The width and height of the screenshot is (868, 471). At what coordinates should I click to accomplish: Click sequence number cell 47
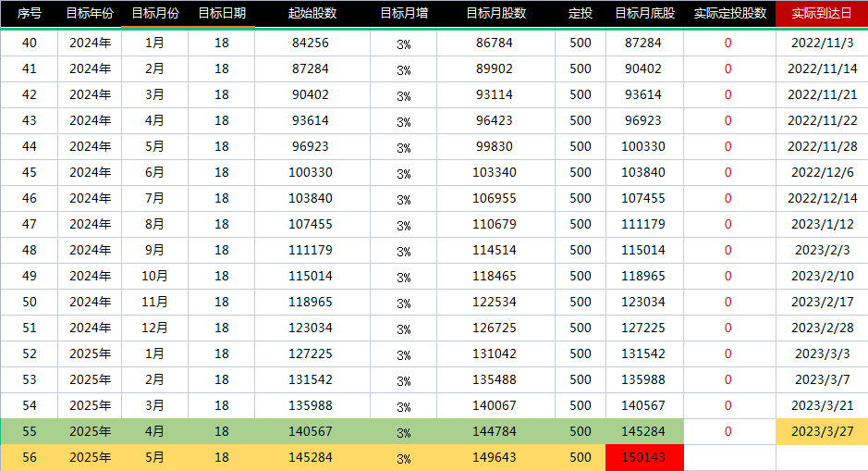click(x=29, y=224)
